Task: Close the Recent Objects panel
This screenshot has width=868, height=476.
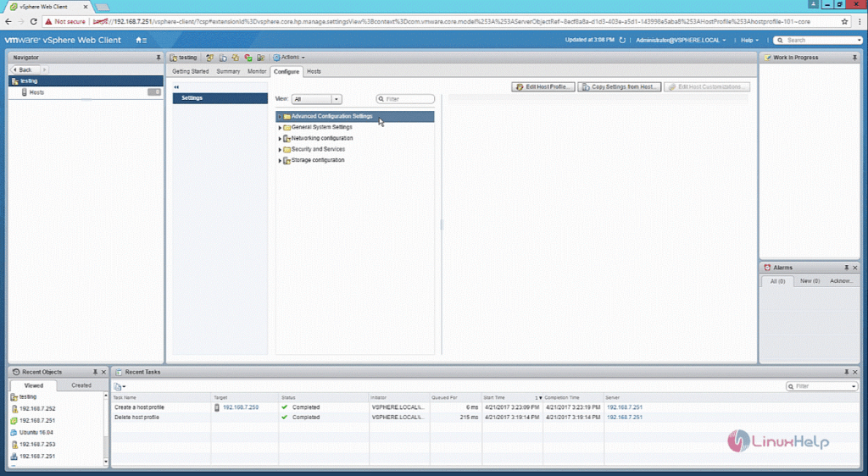Action: [x=103, y=372]
